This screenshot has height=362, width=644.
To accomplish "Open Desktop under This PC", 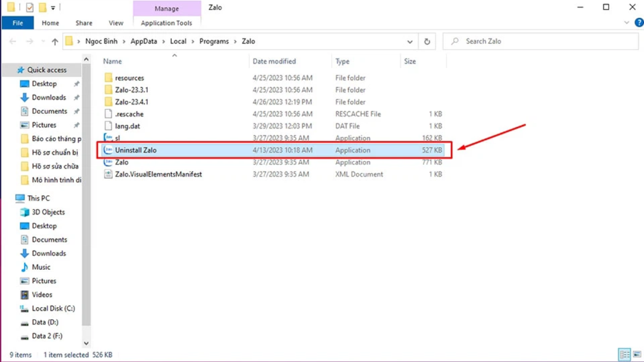I will (44, 226).
